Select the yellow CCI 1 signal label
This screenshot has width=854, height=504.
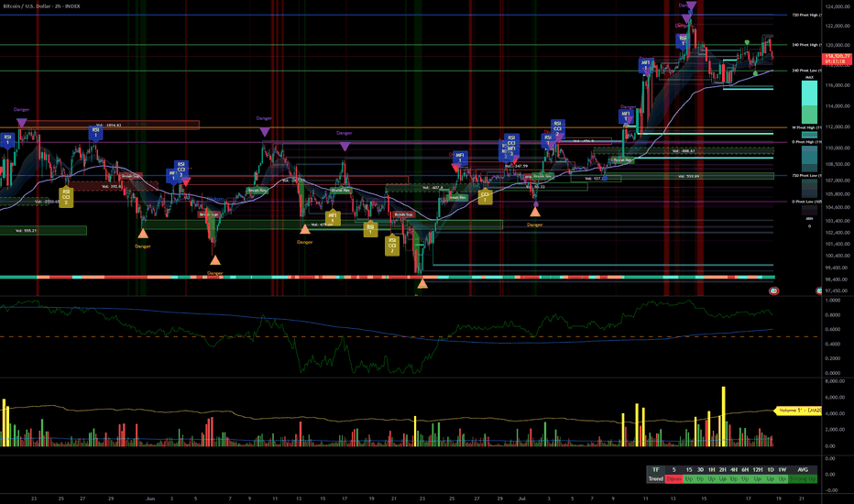[x=485, y=197]
